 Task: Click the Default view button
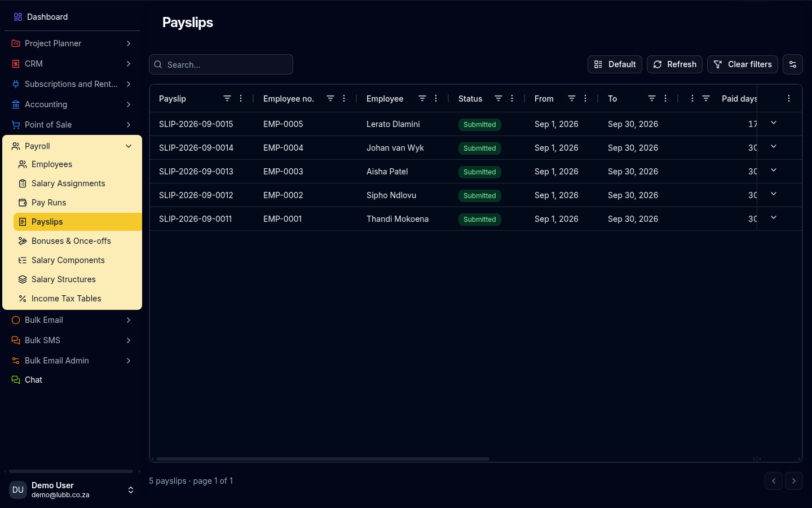click(x=615, y=64)
